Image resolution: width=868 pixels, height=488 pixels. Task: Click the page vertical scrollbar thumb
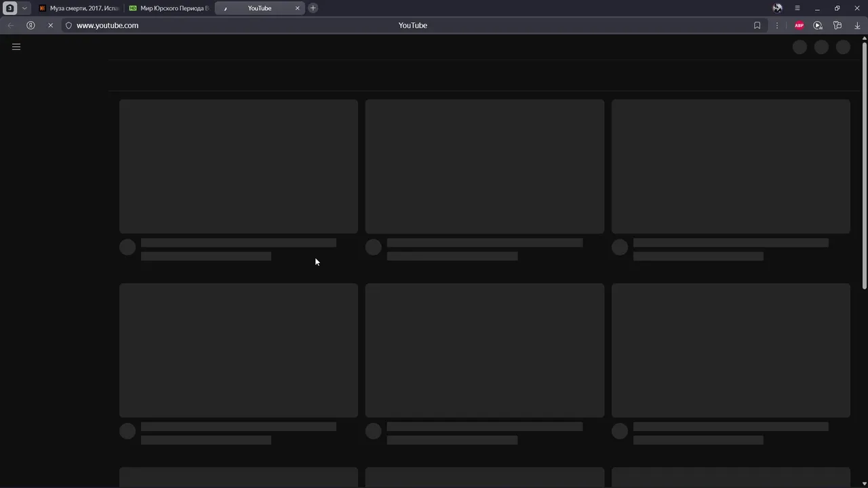864,165
